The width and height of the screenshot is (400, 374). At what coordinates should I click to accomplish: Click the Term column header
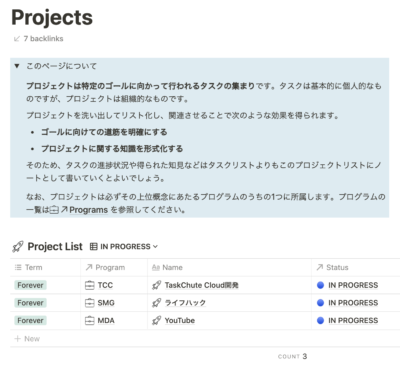coord(45,267)
